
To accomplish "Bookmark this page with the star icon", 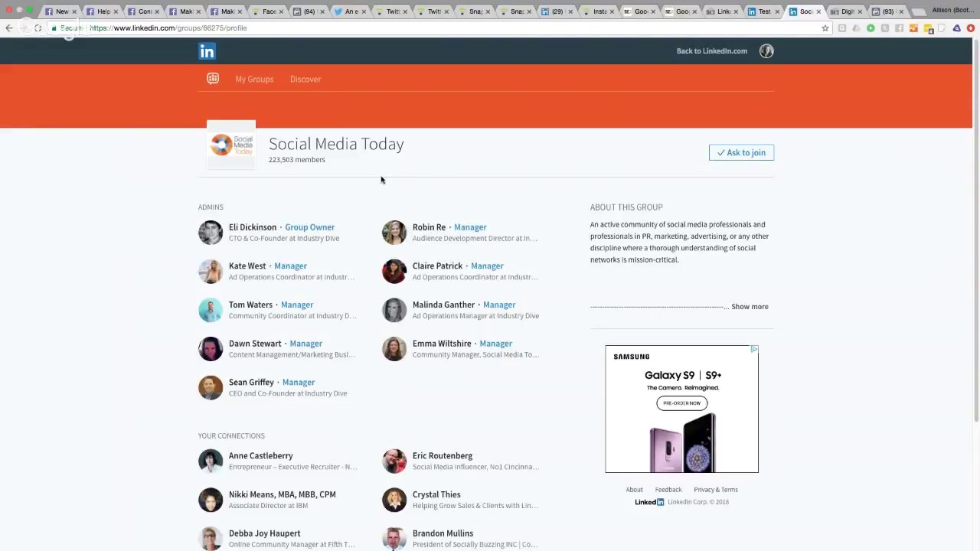I will coord(825,28).
